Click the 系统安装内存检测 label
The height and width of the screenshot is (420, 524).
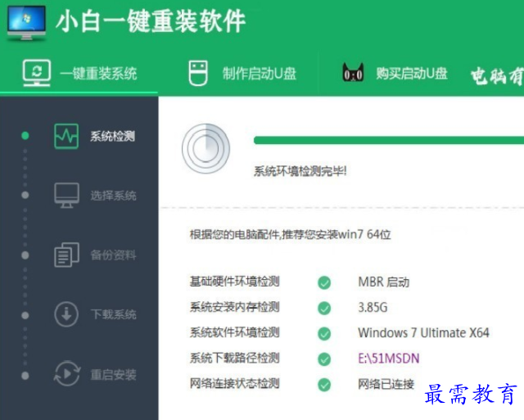pyautogui.click(x=234, y=307)
